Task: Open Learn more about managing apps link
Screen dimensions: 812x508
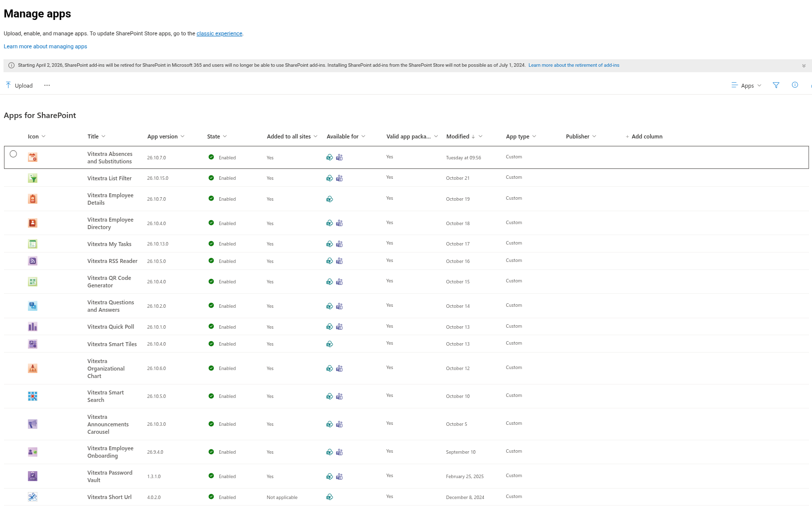Action: coord(45,46)
